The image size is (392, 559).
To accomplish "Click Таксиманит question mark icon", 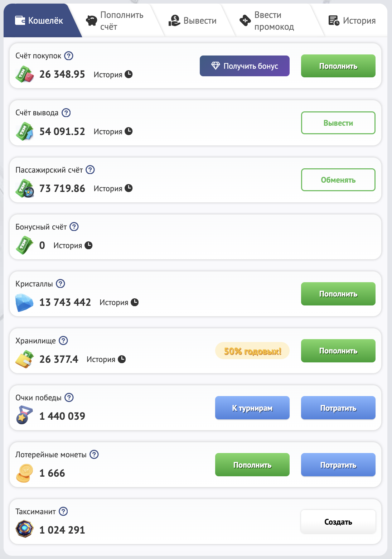I will coord(63,511).
